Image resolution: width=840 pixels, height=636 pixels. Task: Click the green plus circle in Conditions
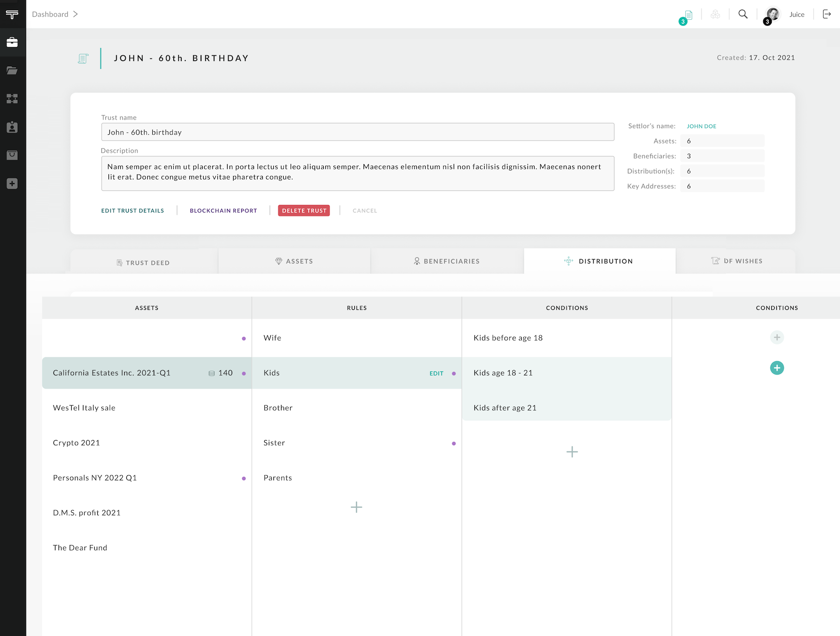(777, 368)
